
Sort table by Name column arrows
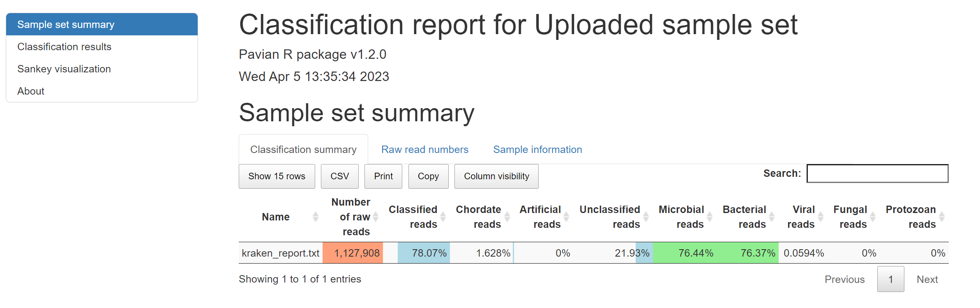(315, 217)
